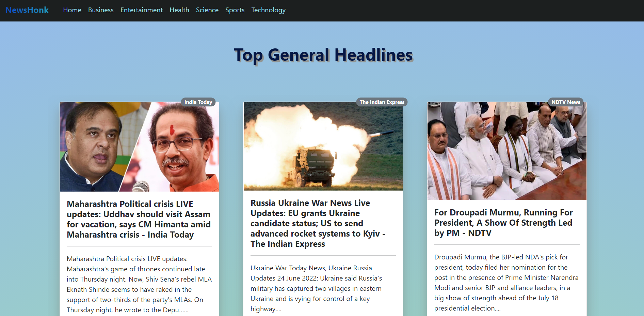Select the India Today source badge
This screenshot has width=644, height=316.
point(198,102)
